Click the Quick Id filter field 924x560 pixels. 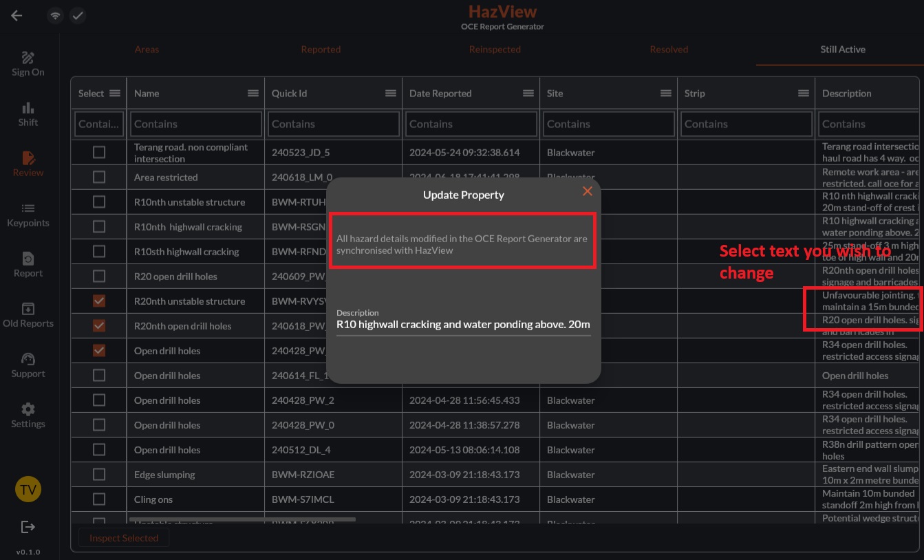(x=334, y=124)
